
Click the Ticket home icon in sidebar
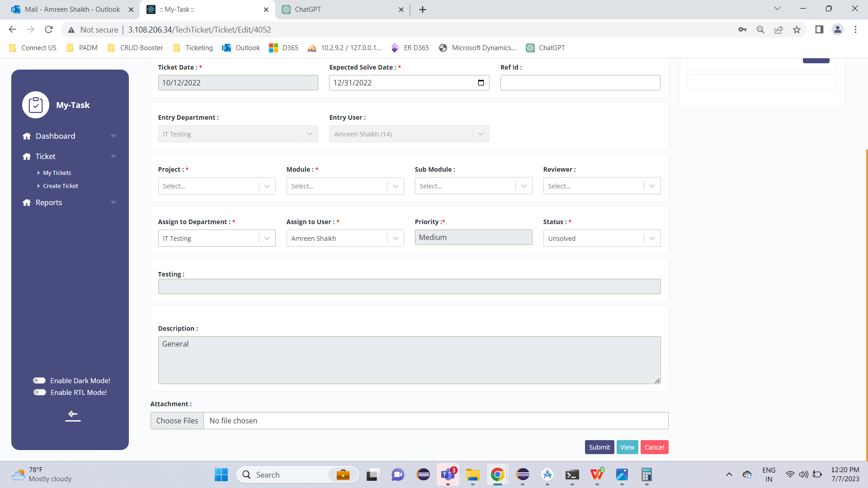point(27,156)
